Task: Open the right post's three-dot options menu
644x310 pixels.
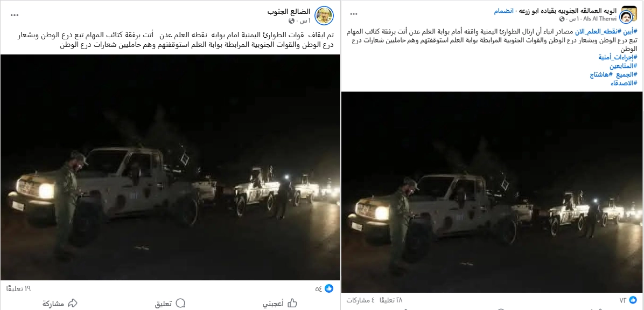Action: (354, 14)
